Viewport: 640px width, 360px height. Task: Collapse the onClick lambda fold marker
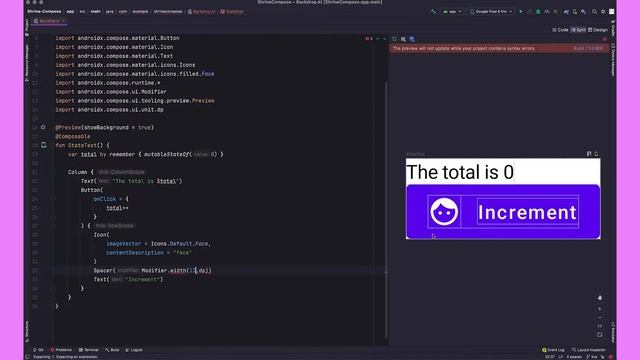[x=53, y=199]
